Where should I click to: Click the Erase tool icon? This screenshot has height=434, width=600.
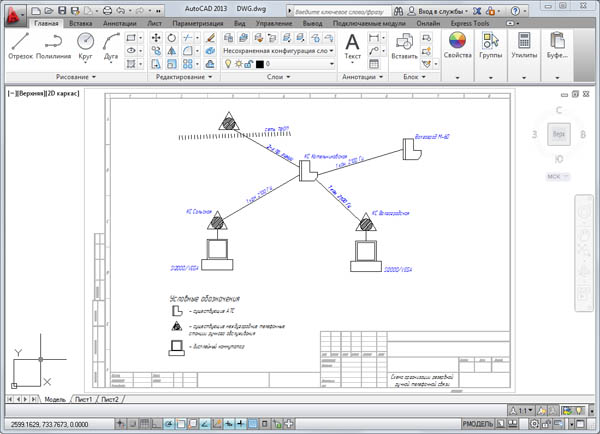pos(210,38)
